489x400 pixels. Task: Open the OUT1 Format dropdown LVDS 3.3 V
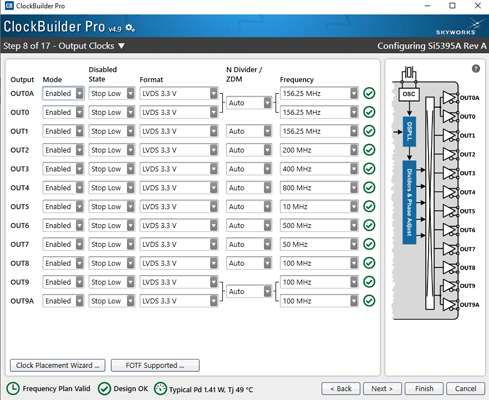tap(179, 131)
